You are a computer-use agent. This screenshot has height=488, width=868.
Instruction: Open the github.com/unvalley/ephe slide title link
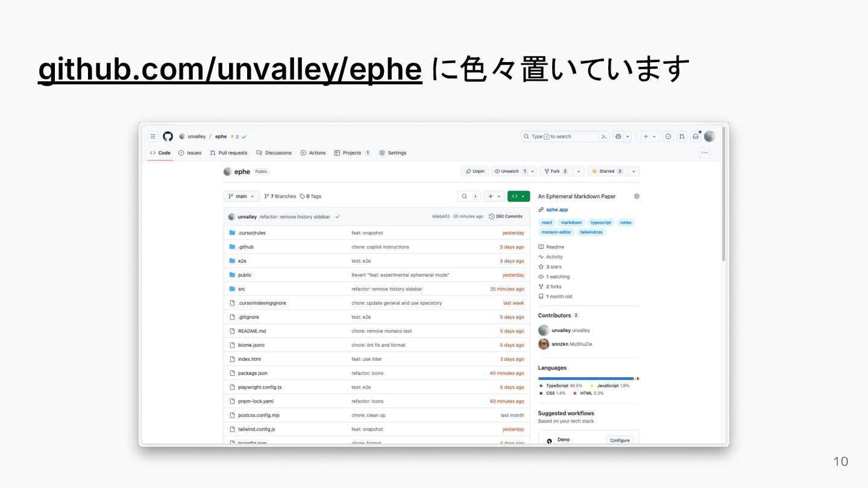(x=230, y=69)
